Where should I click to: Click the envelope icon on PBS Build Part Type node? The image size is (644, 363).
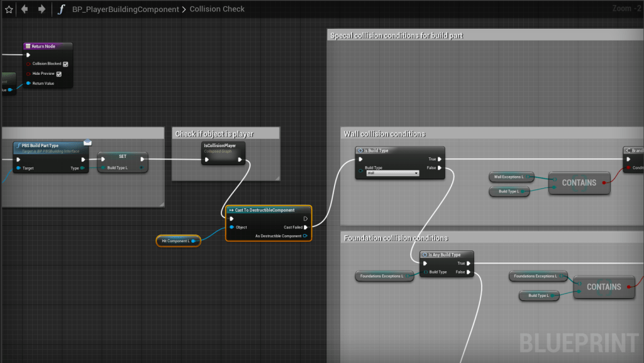click(87, 142)
